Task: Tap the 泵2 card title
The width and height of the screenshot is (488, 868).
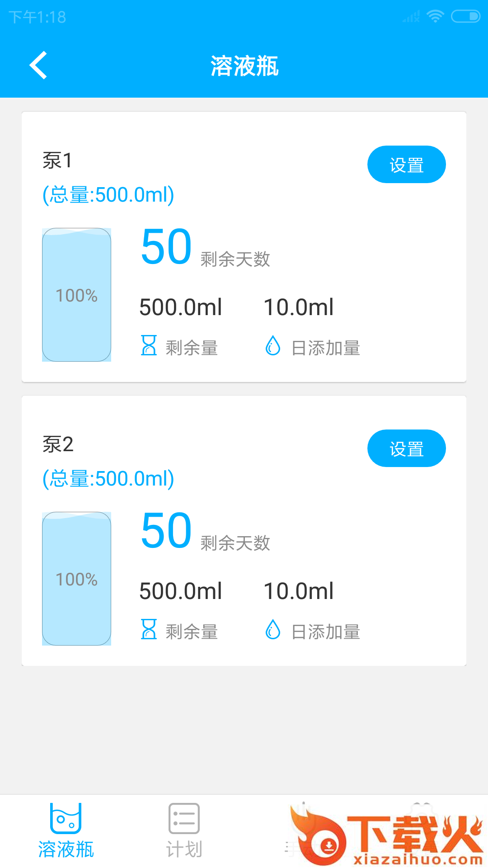Action: (x=58, y=444)
